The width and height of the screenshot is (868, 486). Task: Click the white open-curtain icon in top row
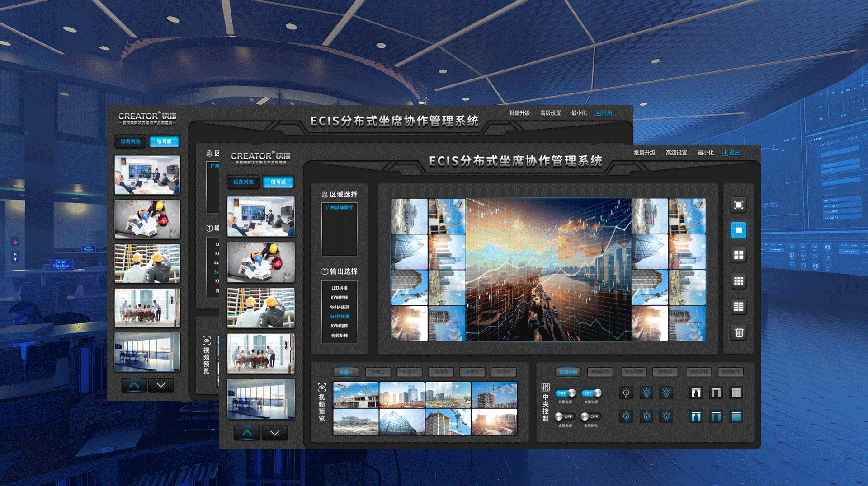pyautogui.click(x=696, y=393)
